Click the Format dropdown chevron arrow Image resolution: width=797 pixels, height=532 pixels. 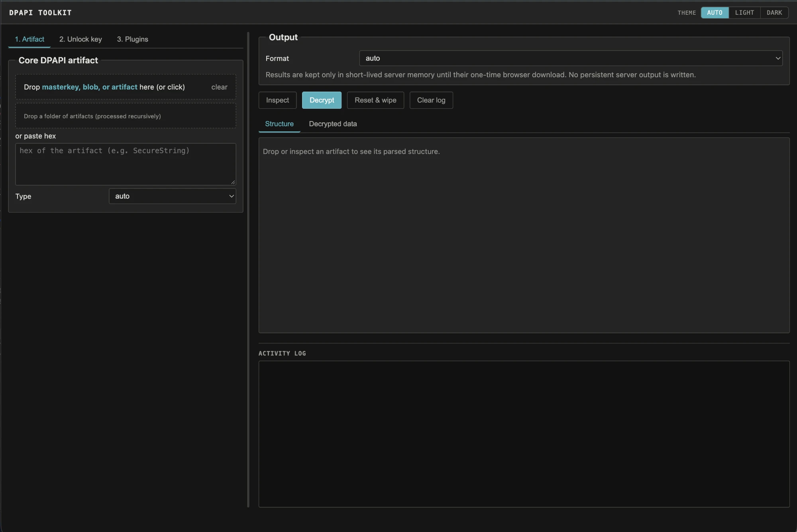[x=777, y=58]
